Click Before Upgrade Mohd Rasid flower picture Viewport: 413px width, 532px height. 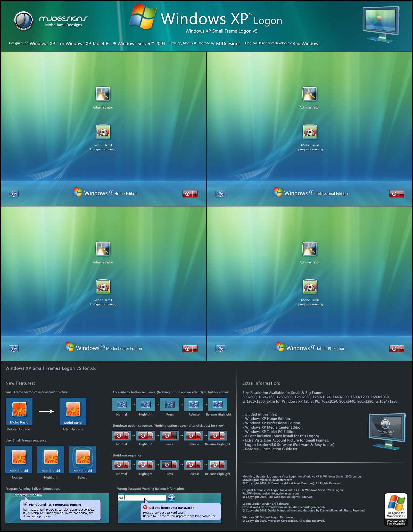tap(19, 409)
